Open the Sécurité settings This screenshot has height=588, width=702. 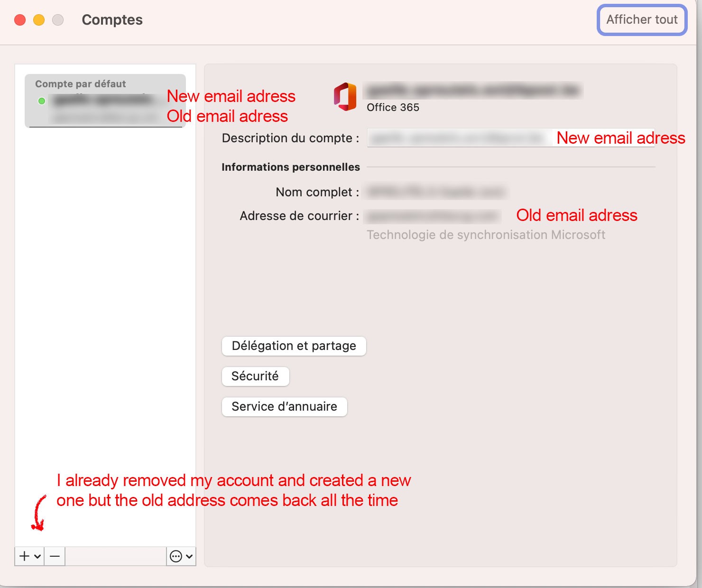(x=255, y=377)
